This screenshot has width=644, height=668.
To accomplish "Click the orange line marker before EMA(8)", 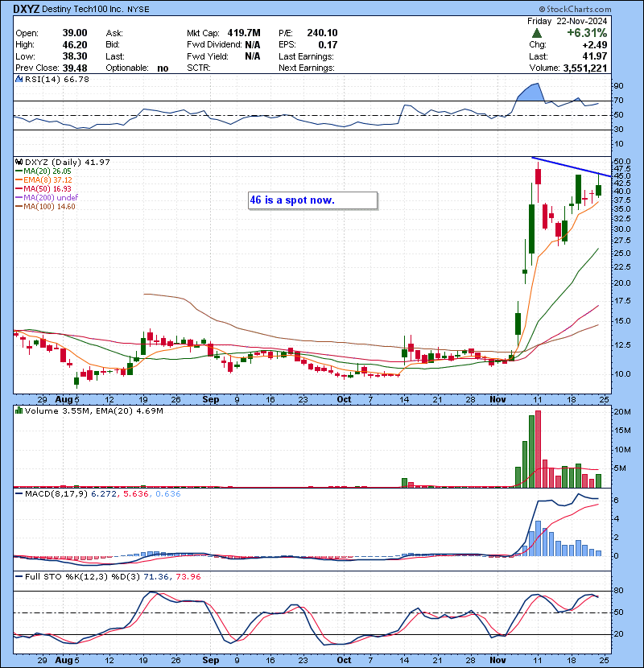I will click(19, 179).
